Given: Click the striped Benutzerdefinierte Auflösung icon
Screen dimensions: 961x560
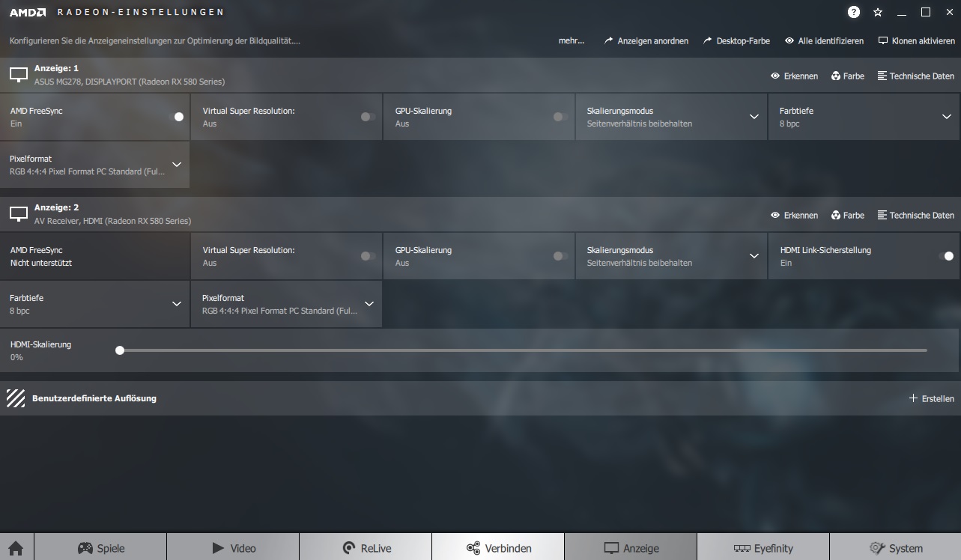Looking at the screenshot, I should (x=16, y=398).
